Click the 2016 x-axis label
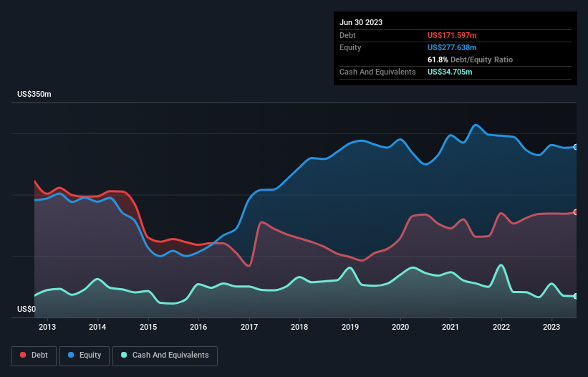Screen dimensions: 588x377 tap(198, 327)
